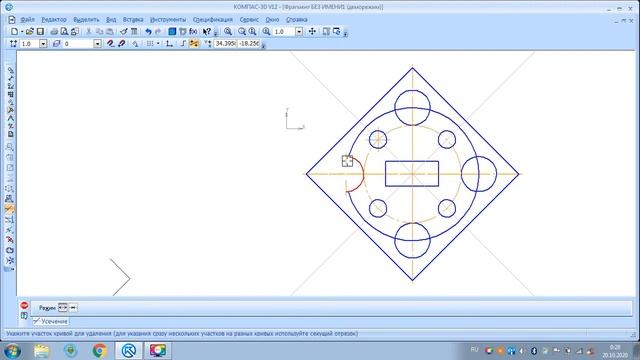
Task: Save the current document
Action: coord(40,31)
